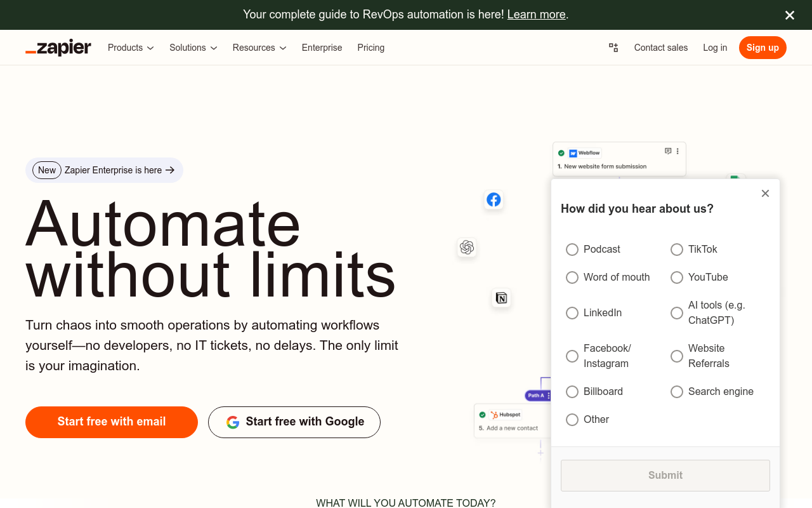Click the comment icon on the Webflow card
The image size is (812, 508).
click(668, 151)
